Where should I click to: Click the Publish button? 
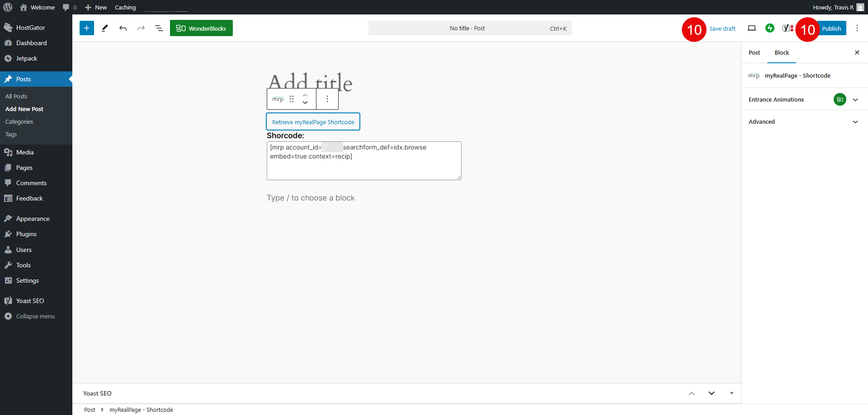pos(831,28)
